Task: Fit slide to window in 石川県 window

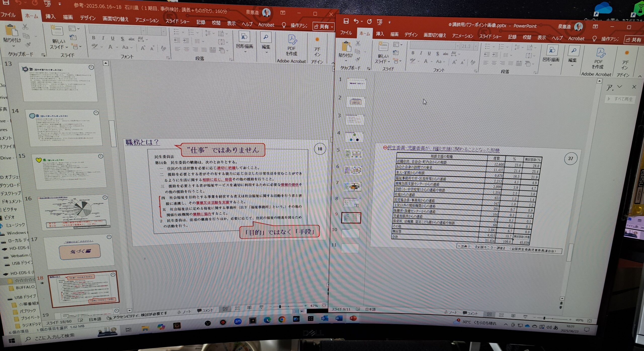Action: [x=324, y=305]
